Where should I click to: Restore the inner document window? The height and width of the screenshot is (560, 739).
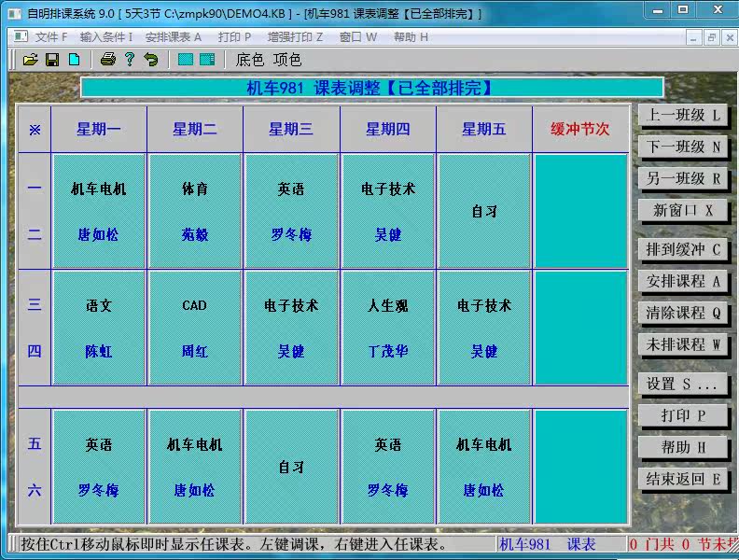711,37
